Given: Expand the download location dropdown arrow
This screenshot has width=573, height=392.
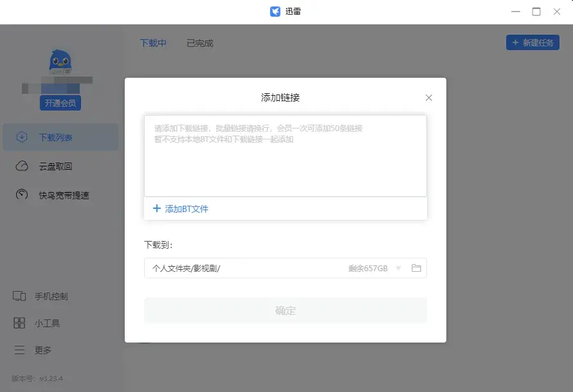Looking at the screenshot, I should click(x=399, y=268).
